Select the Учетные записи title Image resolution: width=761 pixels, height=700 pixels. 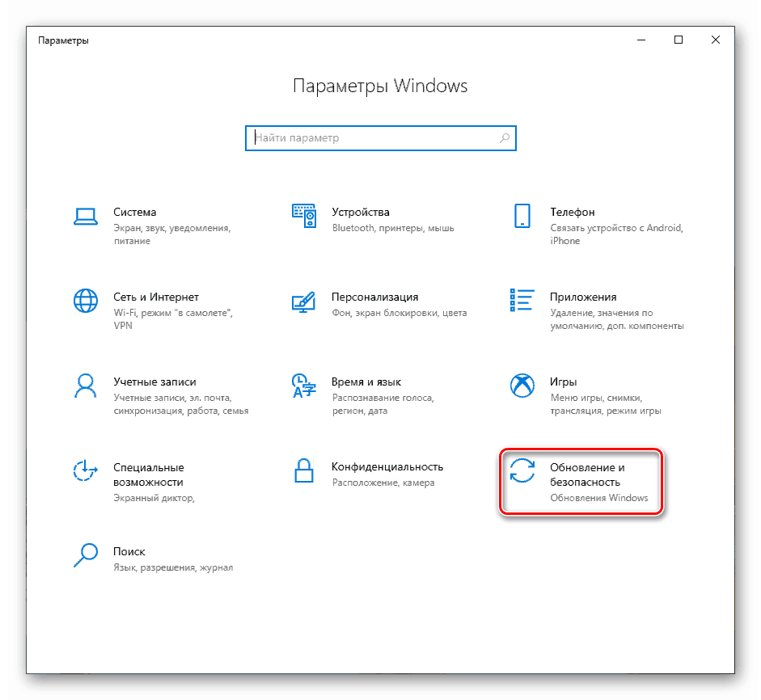[x=154, y=382]
